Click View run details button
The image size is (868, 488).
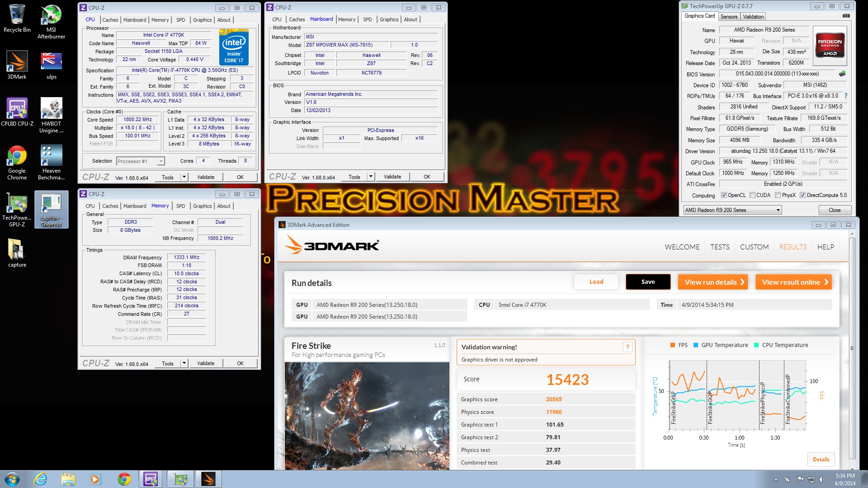tap(713, 282)
